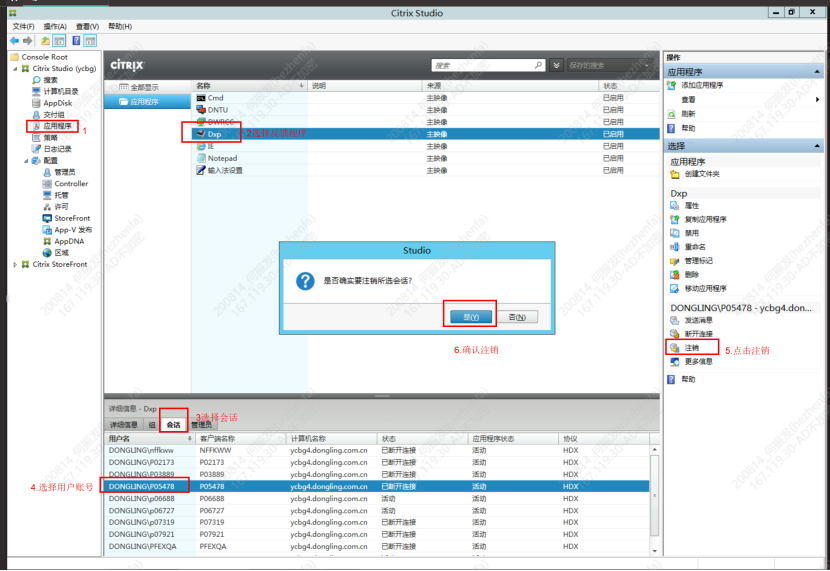Open 属性 (Properties) for Dxp
Viewport: 830px width, 571px height.
coord(691,205)
